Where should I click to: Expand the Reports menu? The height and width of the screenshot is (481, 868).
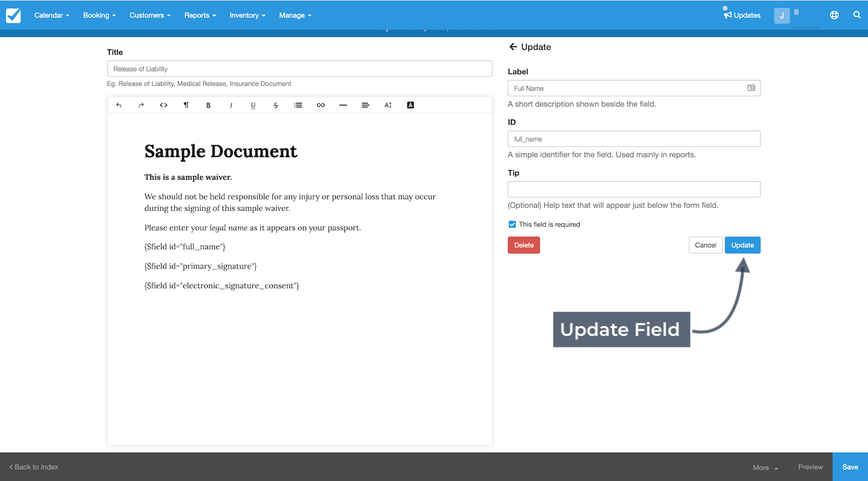[x=200, y=15]
